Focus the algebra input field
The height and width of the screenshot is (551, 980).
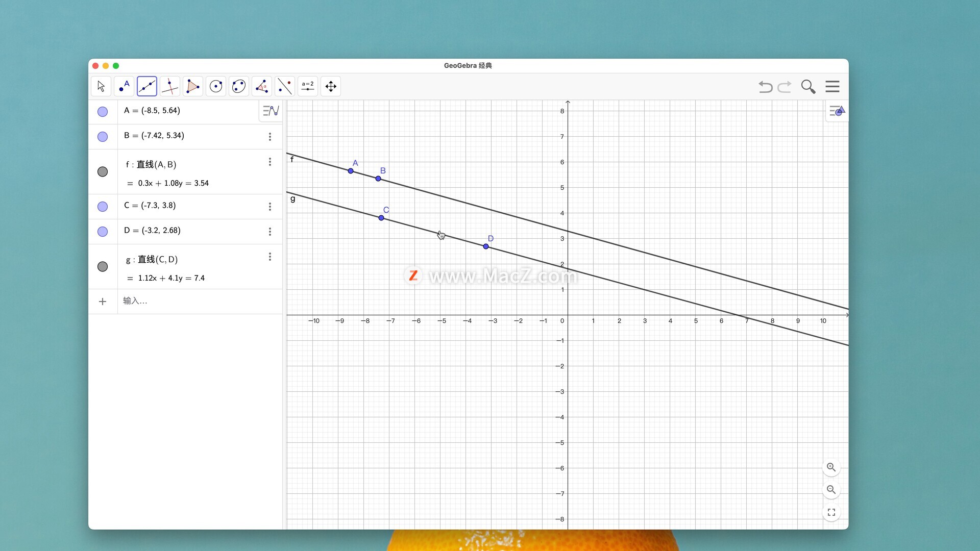coord(200,301)
